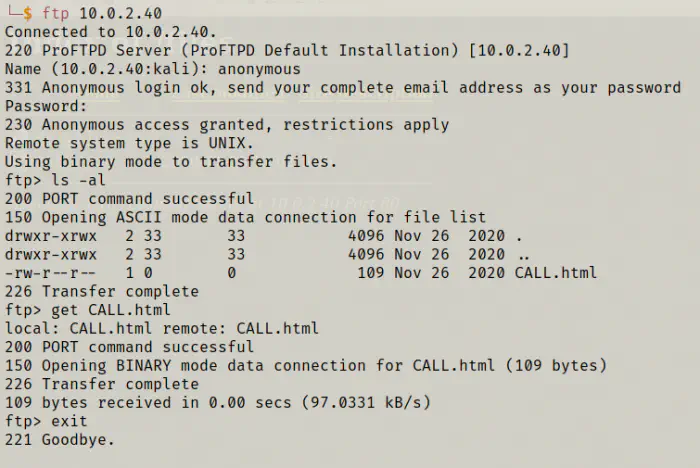Click the double-dot parent directory entry
Viewport: 700px width, 468px height.
(521, 254)
